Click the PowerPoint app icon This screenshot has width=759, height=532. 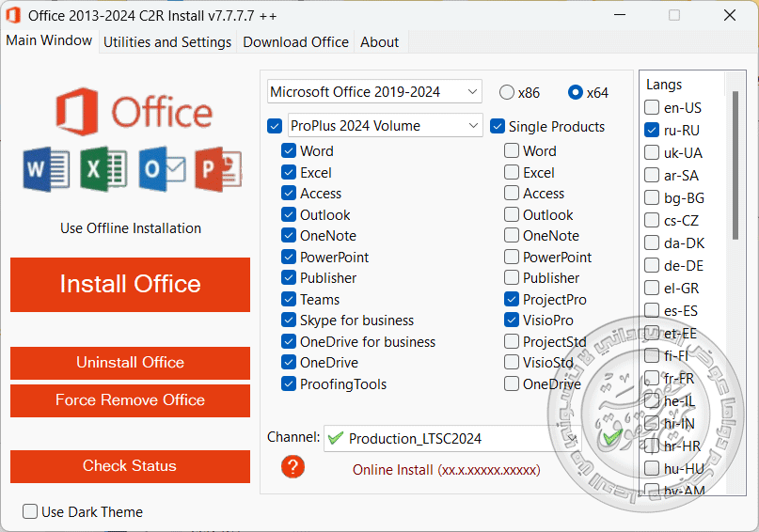coord(219,169)
